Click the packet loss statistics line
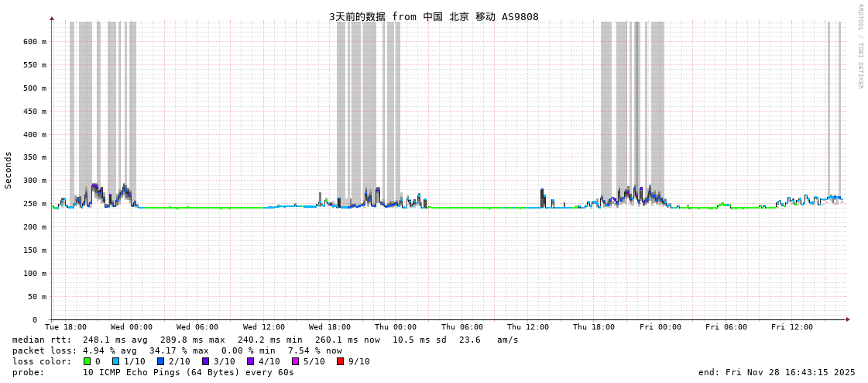 177,350
